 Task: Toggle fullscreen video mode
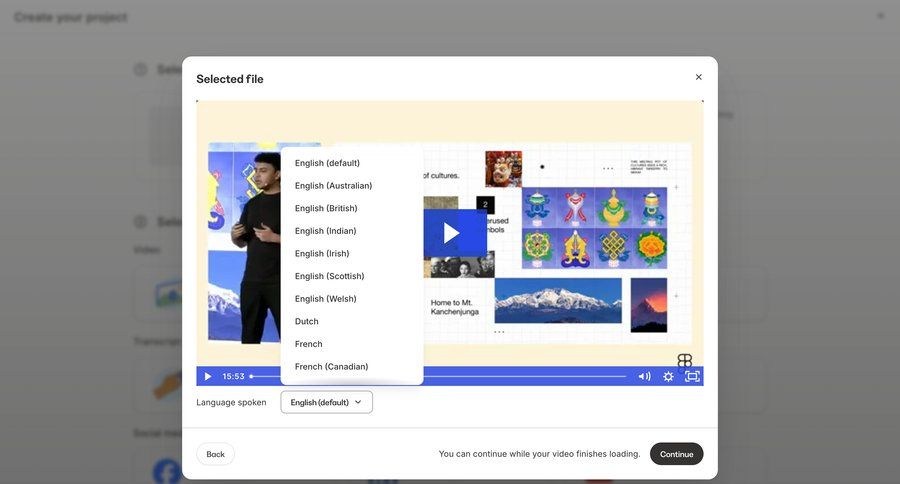tap(692, 377)
